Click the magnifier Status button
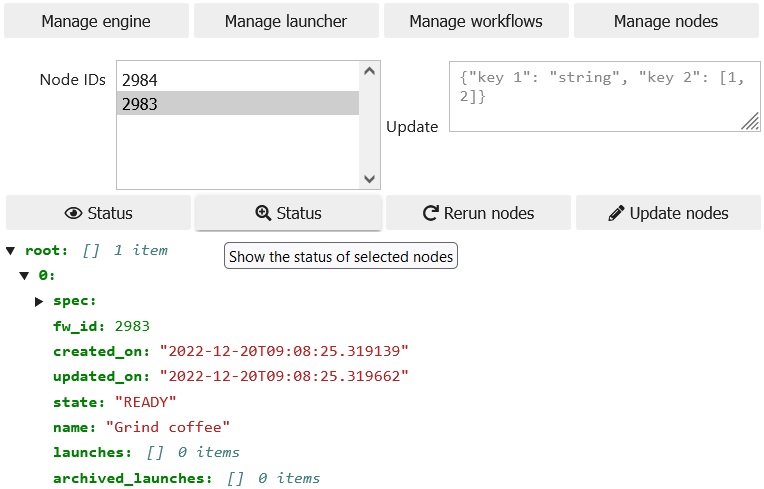This screenshot has height=489, width=764. pyautogui.click(x=288, y=213)
